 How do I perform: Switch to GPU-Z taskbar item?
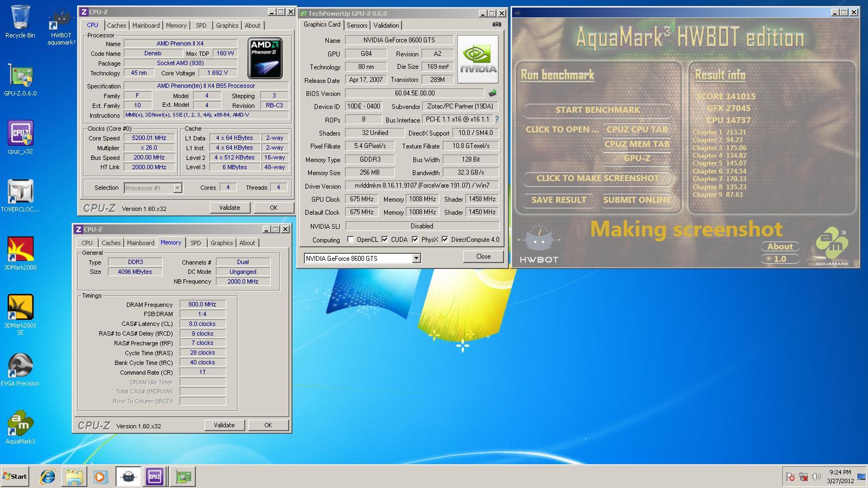point(183,477)
